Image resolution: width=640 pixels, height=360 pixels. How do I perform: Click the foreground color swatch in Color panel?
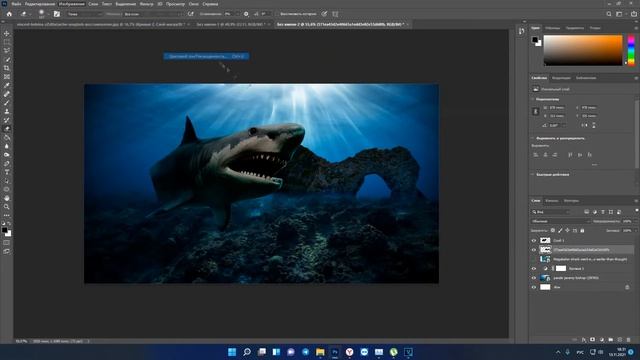(535, 40)
